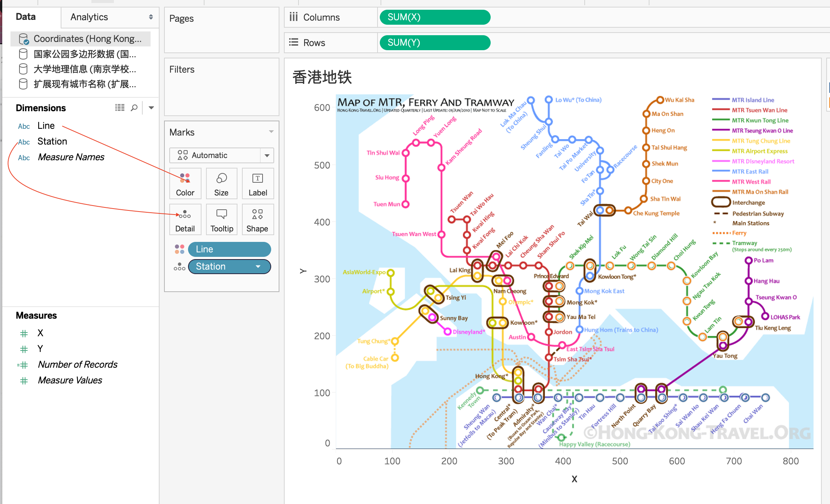Select the Coordinates (Hong Kong) data source icon
The width and height of the screenshot is (830, 504).
point(24,39)
